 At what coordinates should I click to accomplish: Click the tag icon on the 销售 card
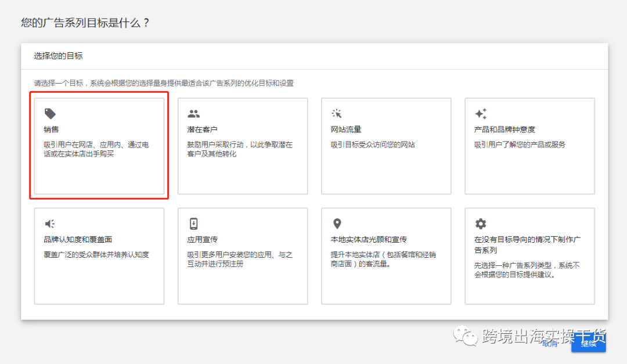50,113
